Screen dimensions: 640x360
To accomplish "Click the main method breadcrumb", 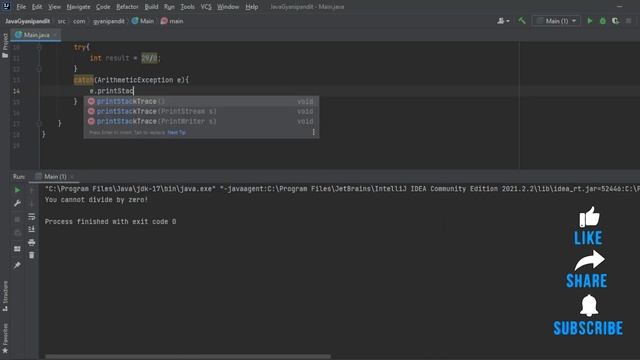I will (172, 21).
